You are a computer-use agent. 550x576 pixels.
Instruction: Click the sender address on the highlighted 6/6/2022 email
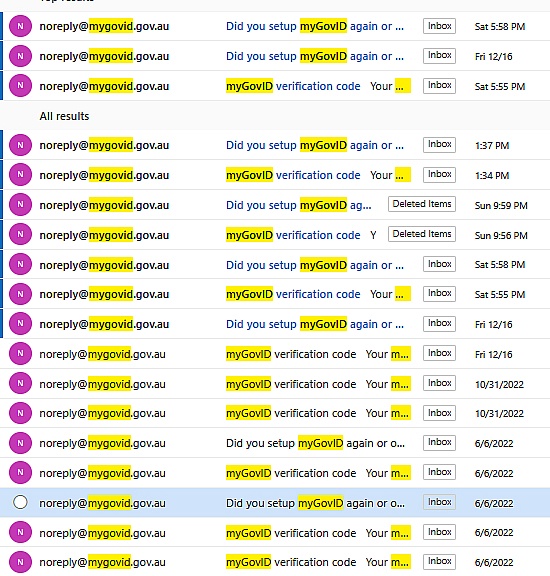click(x=103, y=503)
